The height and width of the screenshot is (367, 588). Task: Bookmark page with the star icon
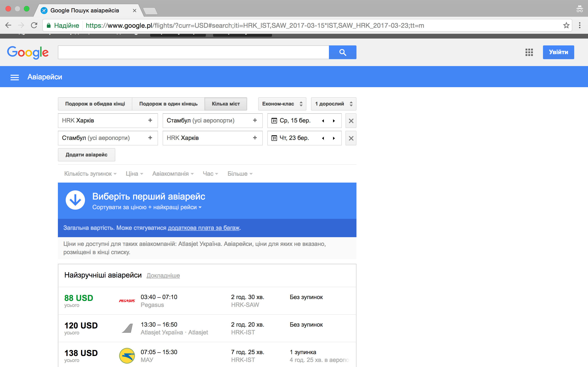coord(566,25)
